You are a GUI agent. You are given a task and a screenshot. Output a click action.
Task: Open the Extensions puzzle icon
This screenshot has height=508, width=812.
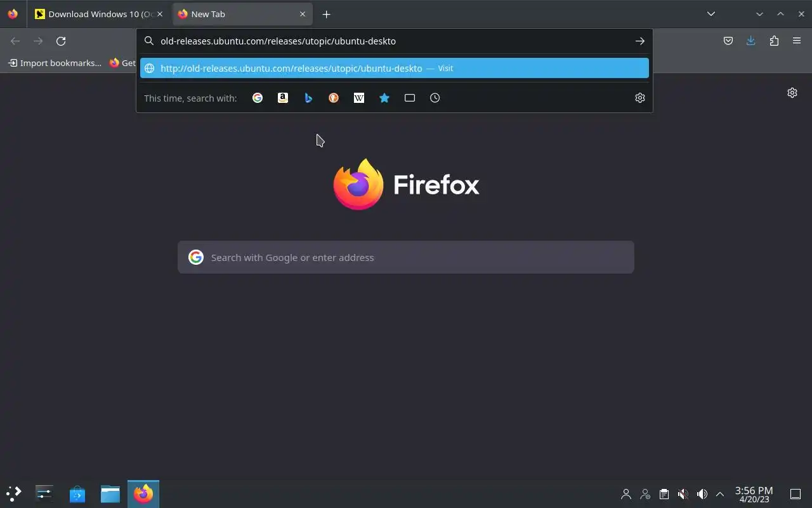tap(774, 41)
